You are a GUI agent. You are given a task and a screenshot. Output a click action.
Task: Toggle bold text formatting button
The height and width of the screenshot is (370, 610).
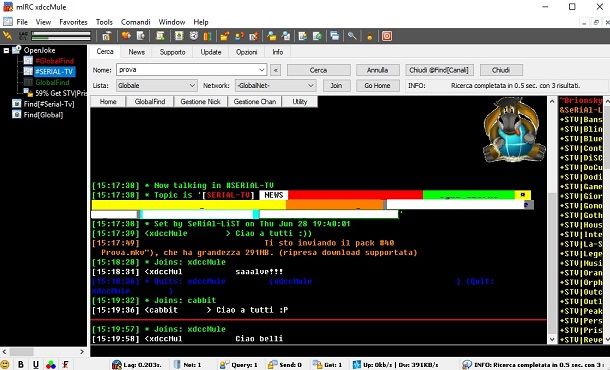(x=21, y=365)
